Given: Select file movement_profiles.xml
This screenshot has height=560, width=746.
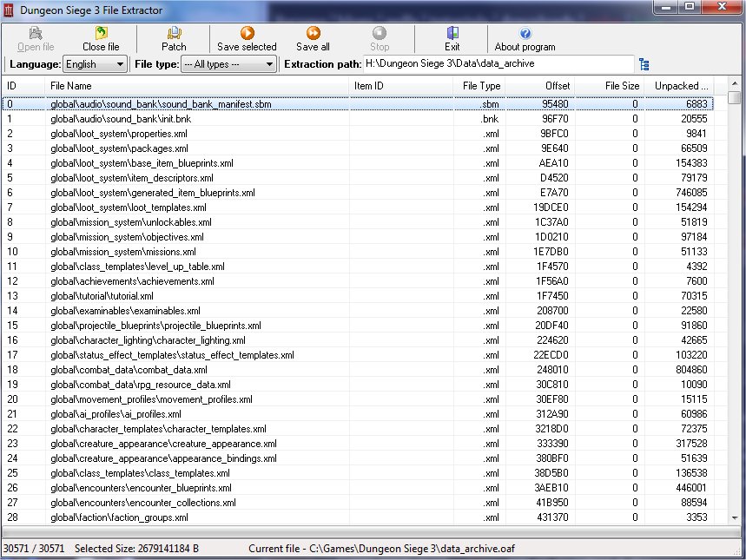Looking at the screenshot, I should (x=358, y=399).
